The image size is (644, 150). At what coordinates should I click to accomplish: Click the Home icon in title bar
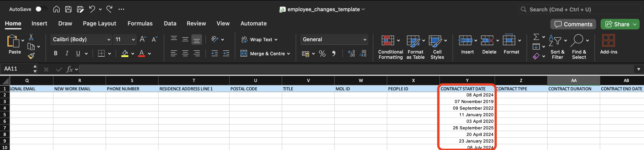57,9
